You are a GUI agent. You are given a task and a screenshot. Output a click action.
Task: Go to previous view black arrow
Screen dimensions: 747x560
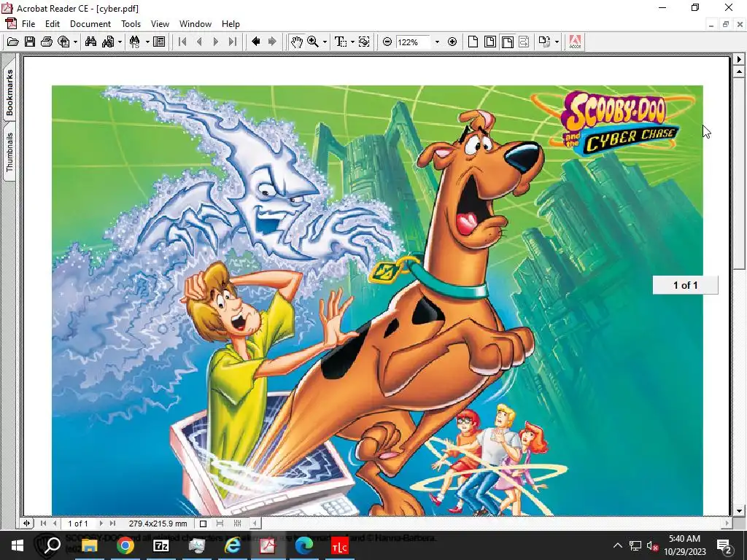tap(256, 42)
